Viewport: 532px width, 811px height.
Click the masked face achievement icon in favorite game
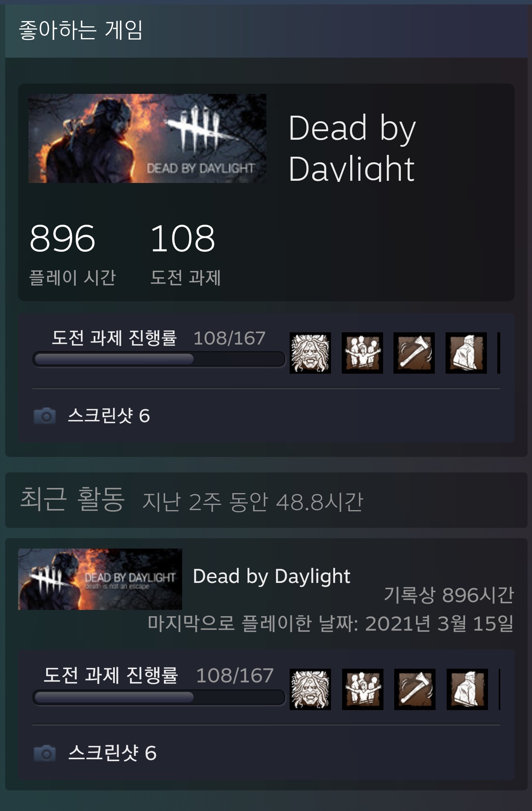pos(310,353)
